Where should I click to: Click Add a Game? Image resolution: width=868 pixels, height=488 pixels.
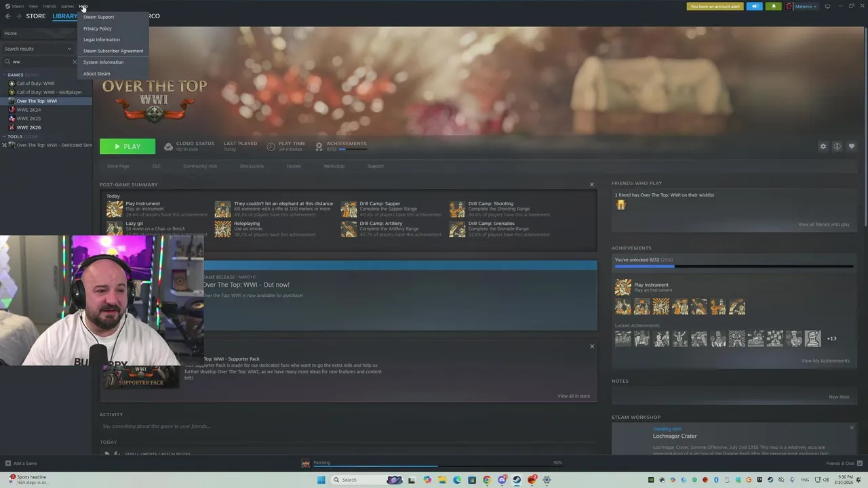21,463
